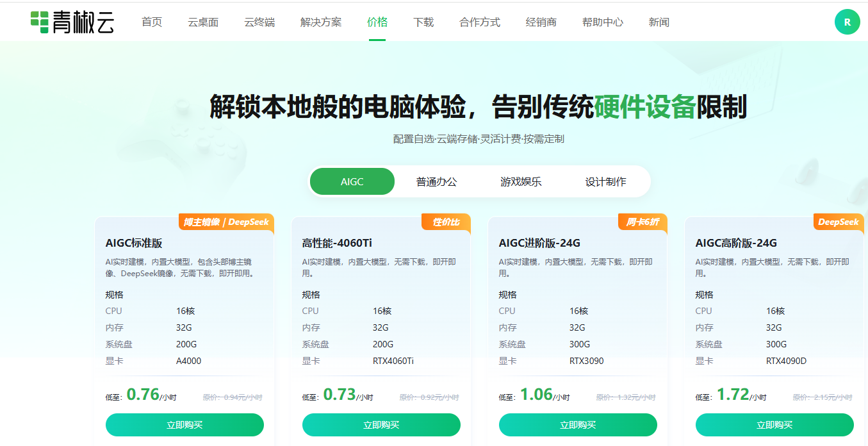Open the 新闻 navigation item

[x=659, y=22]
